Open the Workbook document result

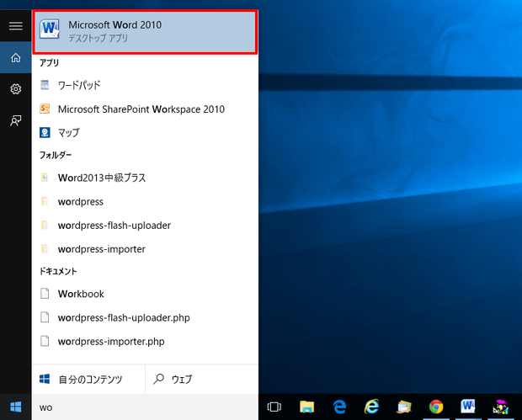[x=145, y=294]
